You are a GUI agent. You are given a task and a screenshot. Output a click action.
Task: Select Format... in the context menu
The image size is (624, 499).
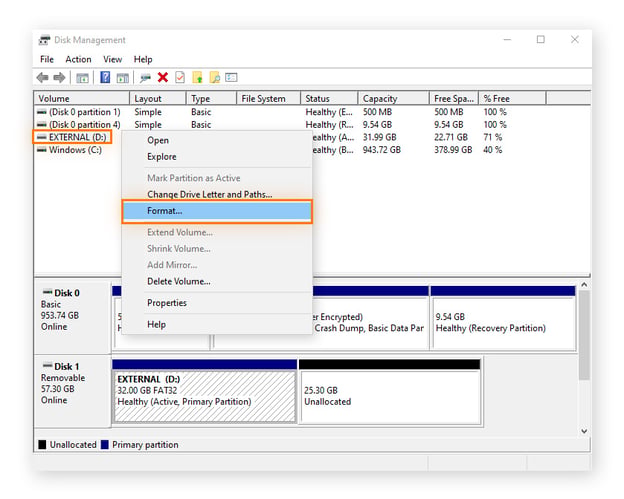tap(217, 211)
